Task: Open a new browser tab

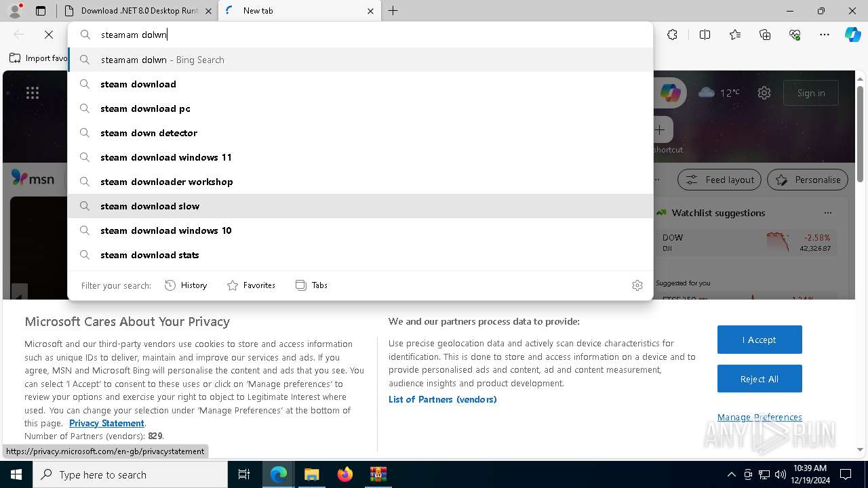Action: [x=393, y=11]
